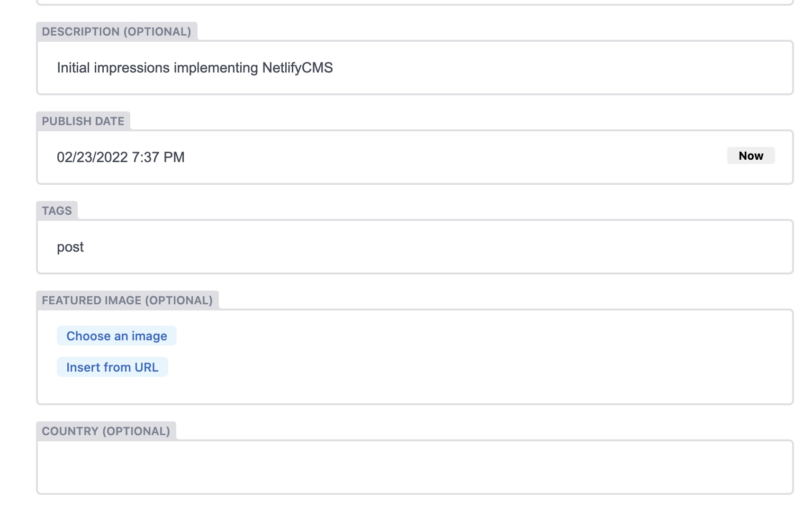The height and width of the screenshot is (510, 812).
Task: Click the word NetlifyCMS in the description
Action: click(x=298, y=68)
